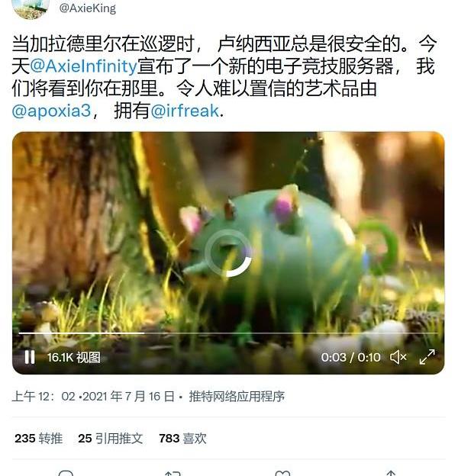The image size is (458, 476).
Task: View the 235 转推 retweets list
Action: point(39,439)
